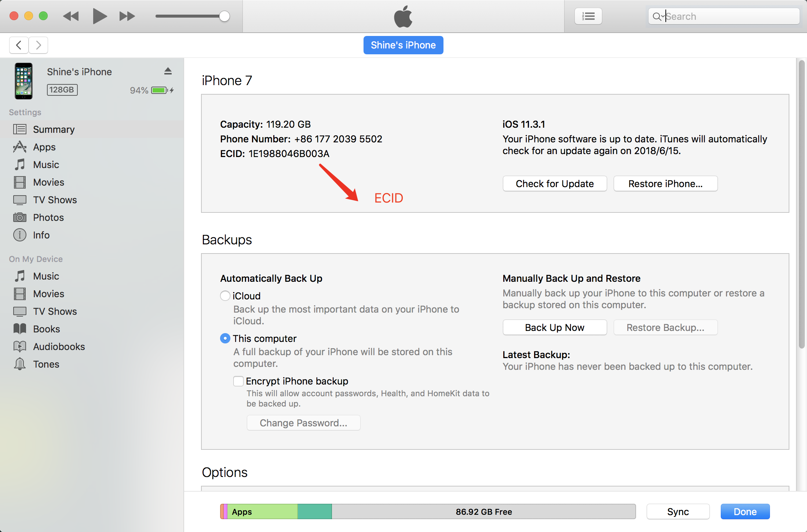The width and height of the screenshot is (807, 532).
Task: Open Tones under On My Device
Action: pos(46,364)
